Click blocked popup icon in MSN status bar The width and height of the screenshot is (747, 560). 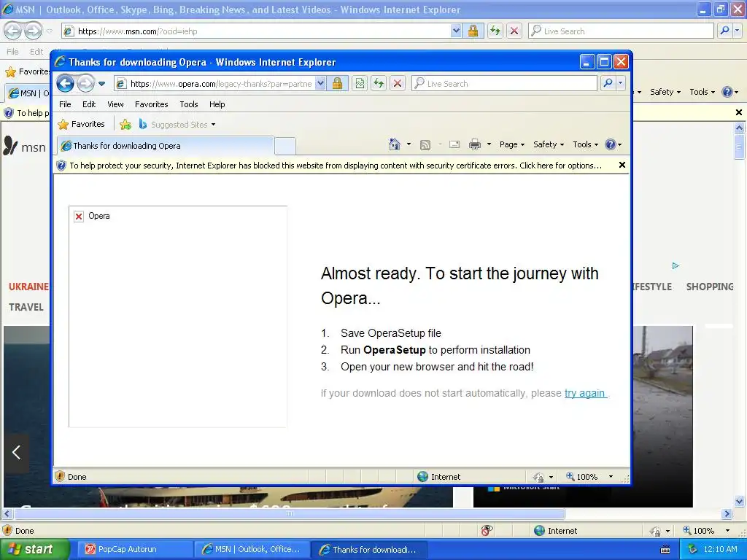click(x=487, y=531)
